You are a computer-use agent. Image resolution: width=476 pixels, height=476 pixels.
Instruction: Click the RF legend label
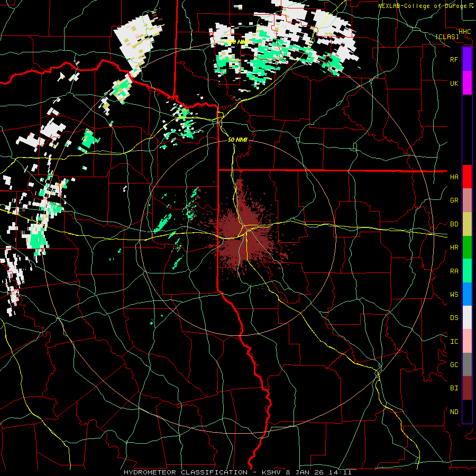(x=454, y=59)
